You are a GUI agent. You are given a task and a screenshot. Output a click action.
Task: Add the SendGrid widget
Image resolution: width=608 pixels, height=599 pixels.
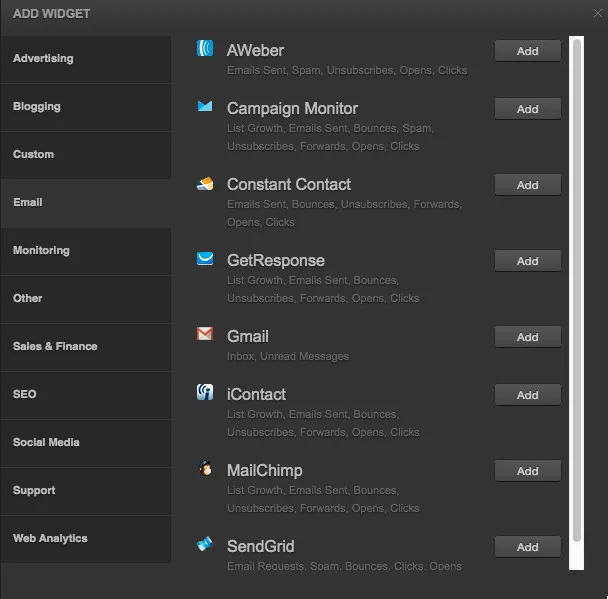point(527,547)
